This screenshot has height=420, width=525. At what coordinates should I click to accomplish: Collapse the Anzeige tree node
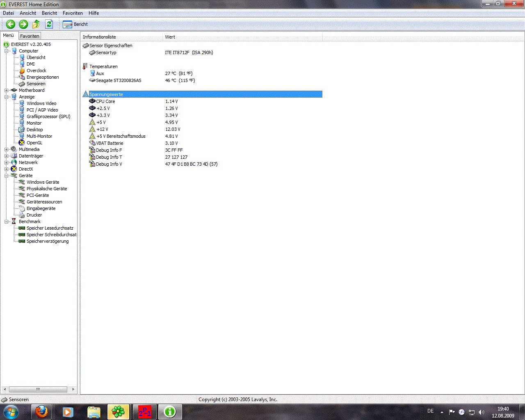[x=7, y=97]
